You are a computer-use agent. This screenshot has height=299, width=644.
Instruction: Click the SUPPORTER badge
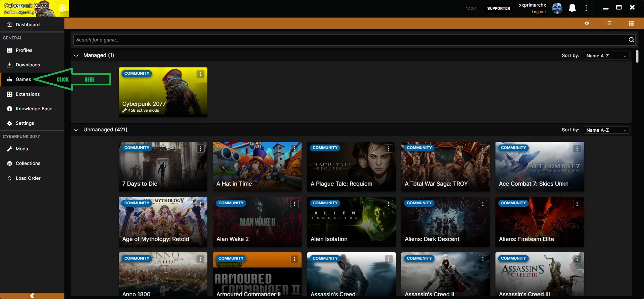pos(499,8)
